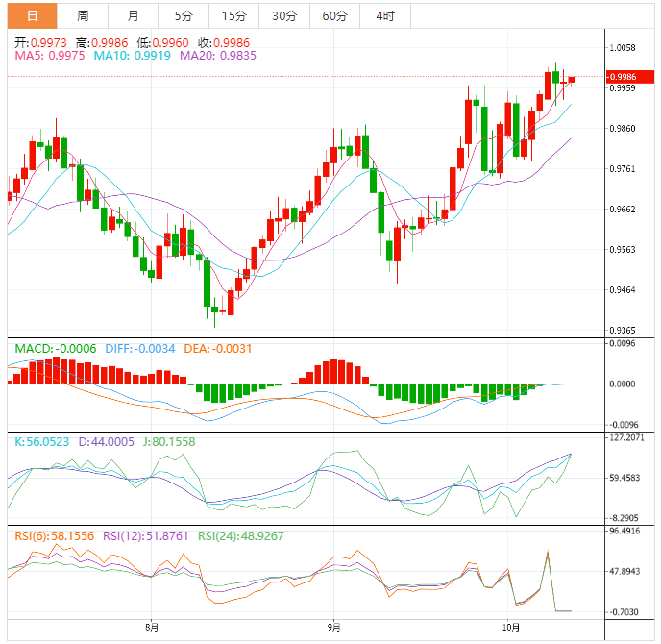Select the 周 weekly chart tab
Image resolution: width=661 pixels, height=644 pixels.
pyautogui.click(x=83, y=15)
